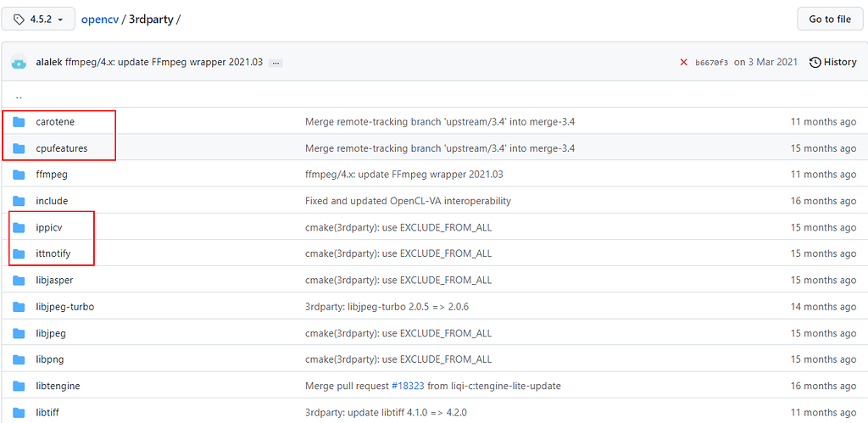This screenshot has height=423, width=868.
Task: Open the include folder
Action: tap(52, 201)
